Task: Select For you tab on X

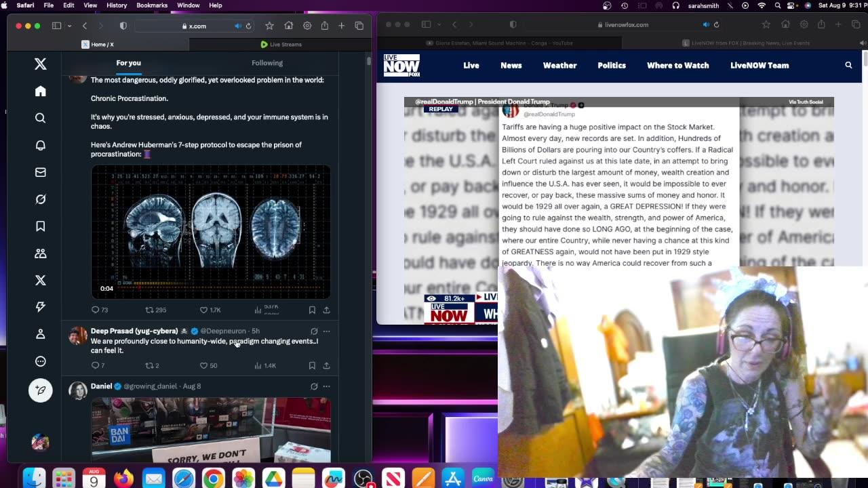Action: click(x=129, y=63)
